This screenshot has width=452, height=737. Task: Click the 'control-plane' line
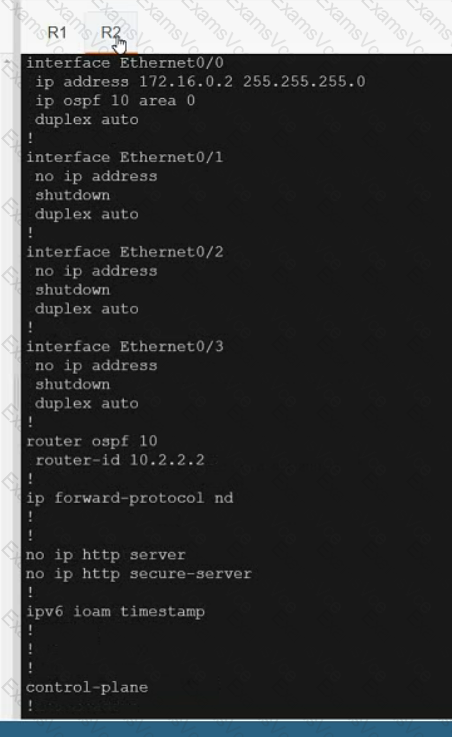pyautogui.click(x=87, y=687)
